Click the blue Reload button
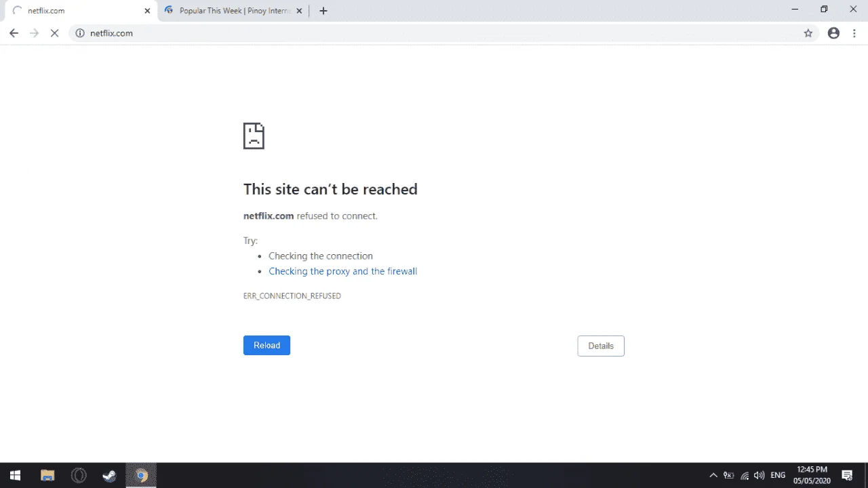The width and height of the screenshot is (868, 488). coord(267,346)
